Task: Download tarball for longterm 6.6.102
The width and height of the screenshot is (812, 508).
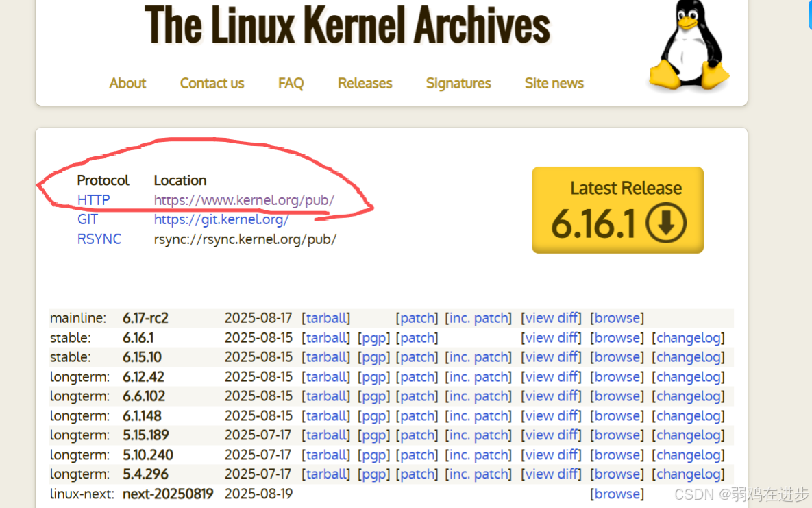Action: (x=325, y=396)
